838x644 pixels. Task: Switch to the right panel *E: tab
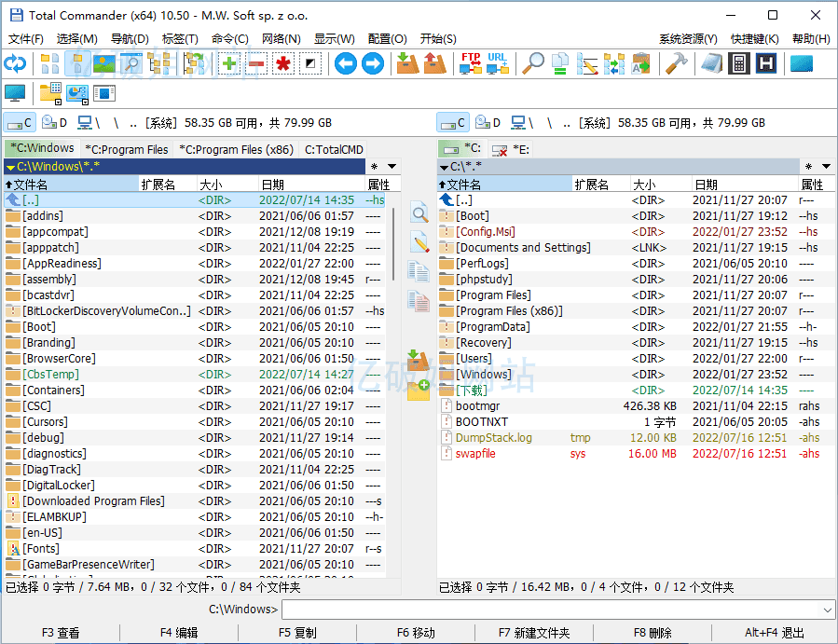(511, 150)
